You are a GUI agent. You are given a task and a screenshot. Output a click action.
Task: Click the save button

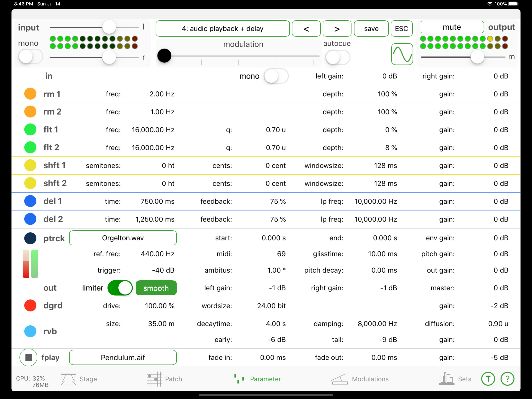tap(371, 29)
